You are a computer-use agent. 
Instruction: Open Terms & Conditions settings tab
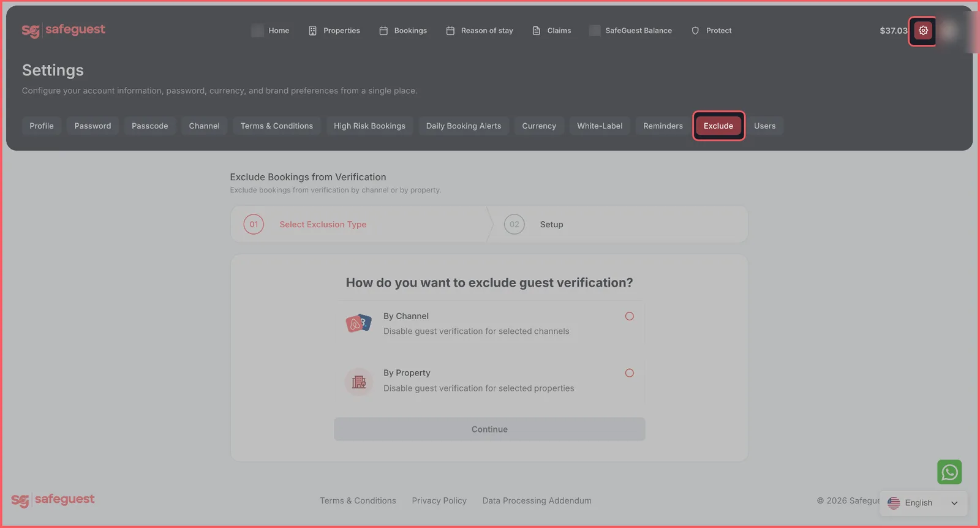click(x=277, y=126)
